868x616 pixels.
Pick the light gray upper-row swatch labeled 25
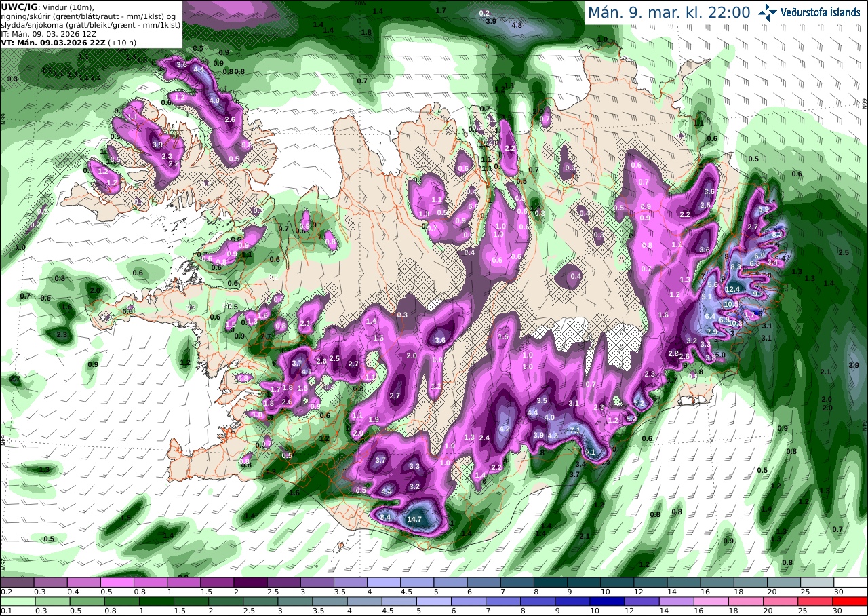click(x=818, y=582)
